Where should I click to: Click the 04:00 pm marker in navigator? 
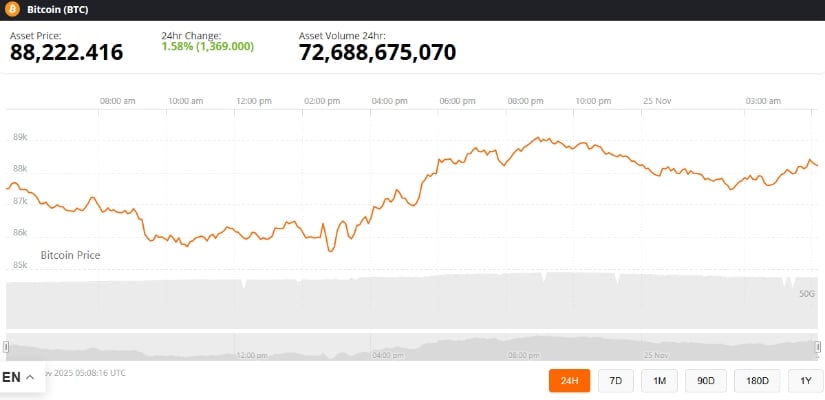(x=386, y=355)
